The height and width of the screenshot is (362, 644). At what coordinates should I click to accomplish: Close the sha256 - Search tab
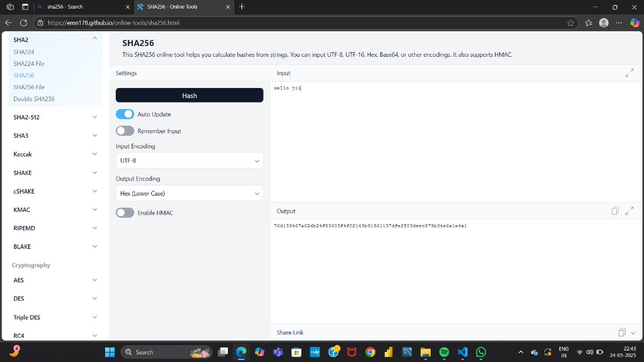click(x=127, y=7)
